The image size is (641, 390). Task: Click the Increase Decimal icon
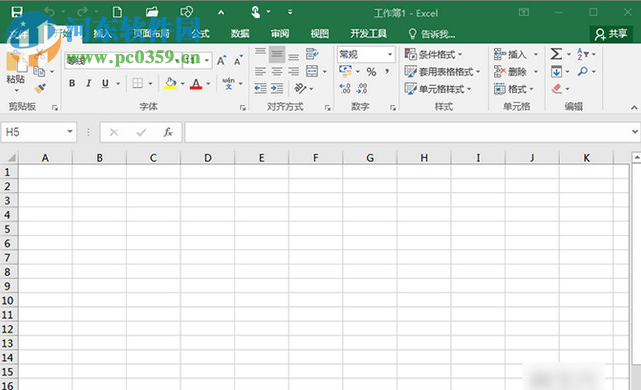pyautogui.click(x=345, y=88)
